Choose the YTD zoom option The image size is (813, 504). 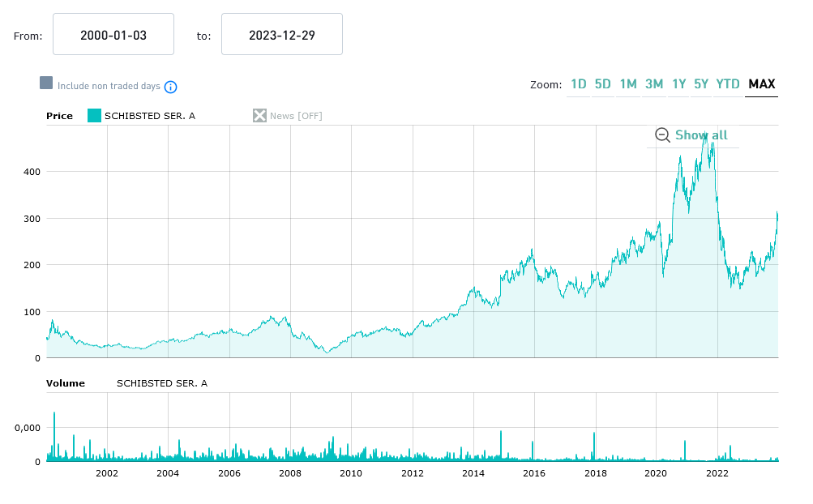[728, 84]
